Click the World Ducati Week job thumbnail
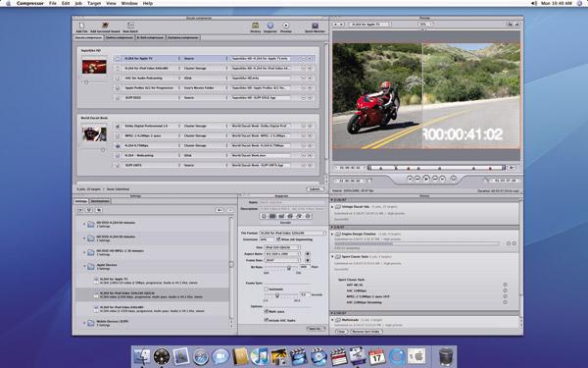The height and width of the screenshot is (368, 588). click(x=94, y=134)
